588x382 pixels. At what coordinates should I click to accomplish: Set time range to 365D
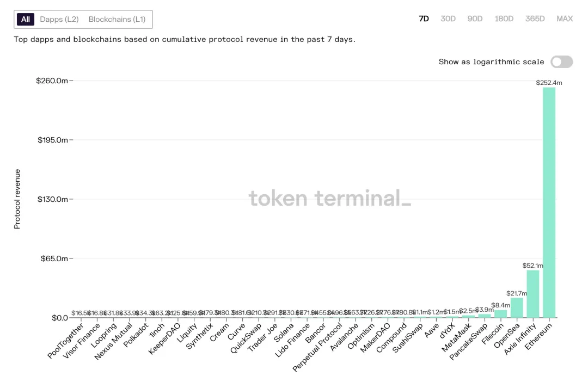[535, 19]
